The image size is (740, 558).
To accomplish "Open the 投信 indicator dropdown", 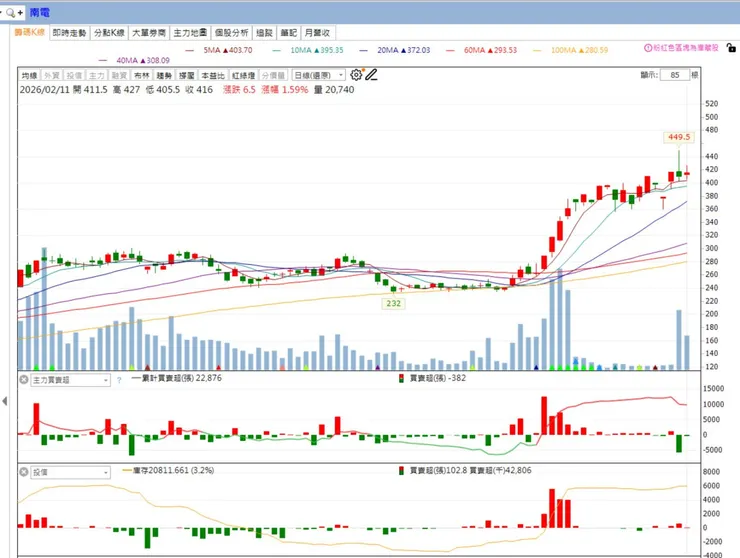I will click(x=70, y=472).
